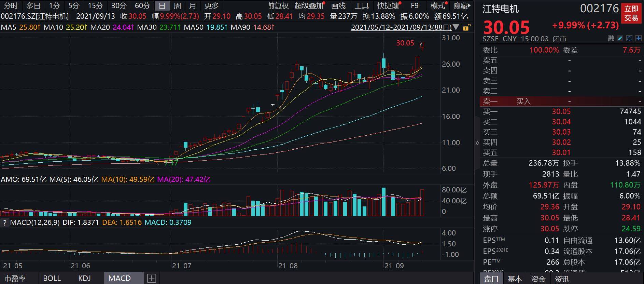
Task: Click the 买一 price 30.05
Action: (561, 111)
